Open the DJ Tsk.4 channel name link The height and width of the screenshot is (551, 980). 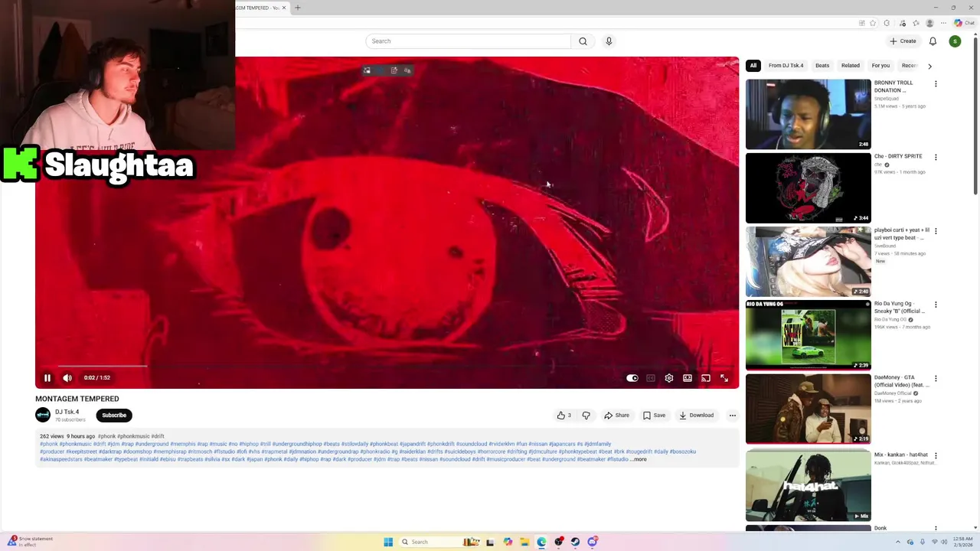coord(67,412)
